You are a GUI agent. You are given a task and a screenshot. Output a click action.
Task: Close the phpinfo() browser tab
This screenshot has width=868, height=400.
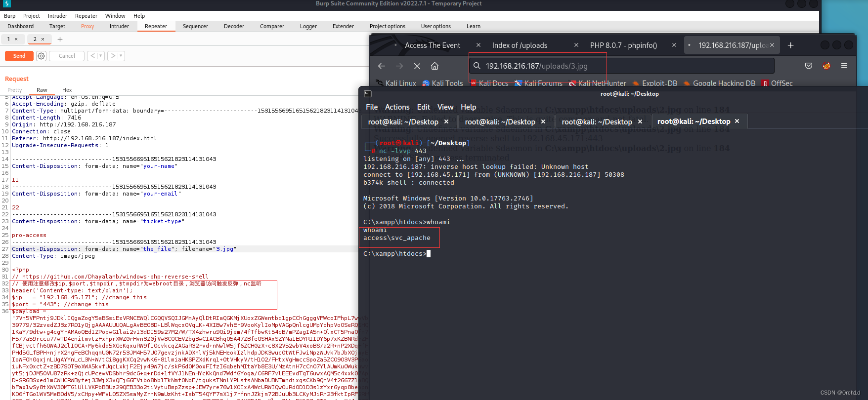[674, 45]
